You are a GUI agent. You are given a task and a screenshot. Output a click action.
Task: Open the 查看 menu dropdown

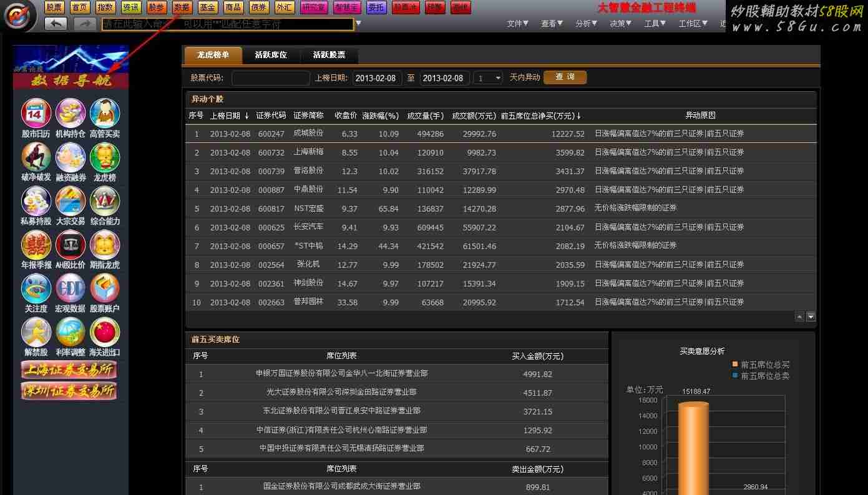click(552, 24)
